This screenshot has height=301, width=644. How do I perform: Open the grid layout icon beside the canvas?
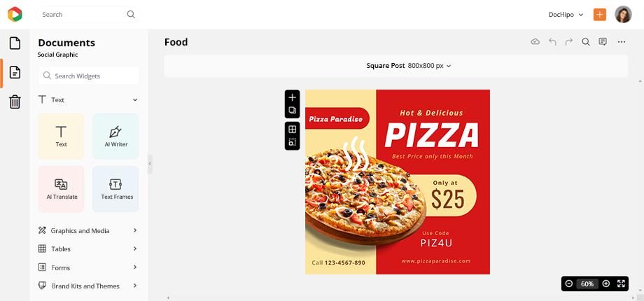[x=292, y=129]
